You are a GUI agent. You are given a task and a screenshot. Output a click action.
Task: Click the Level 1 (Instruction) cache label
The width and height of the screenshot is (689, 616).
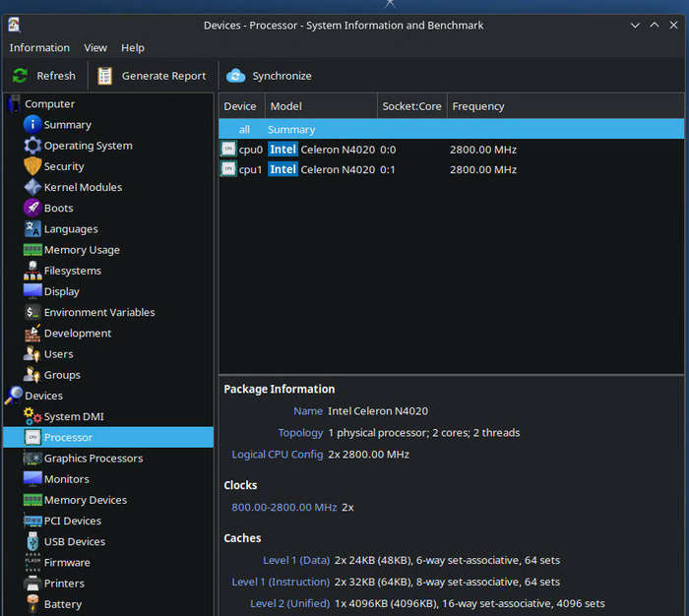pyautogui.click(x=281, y=582)
